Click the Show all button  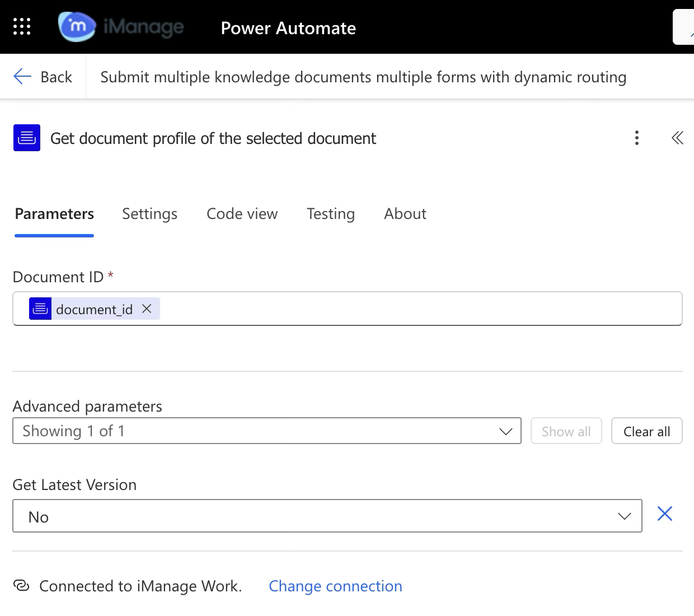[x=566, y=431]
